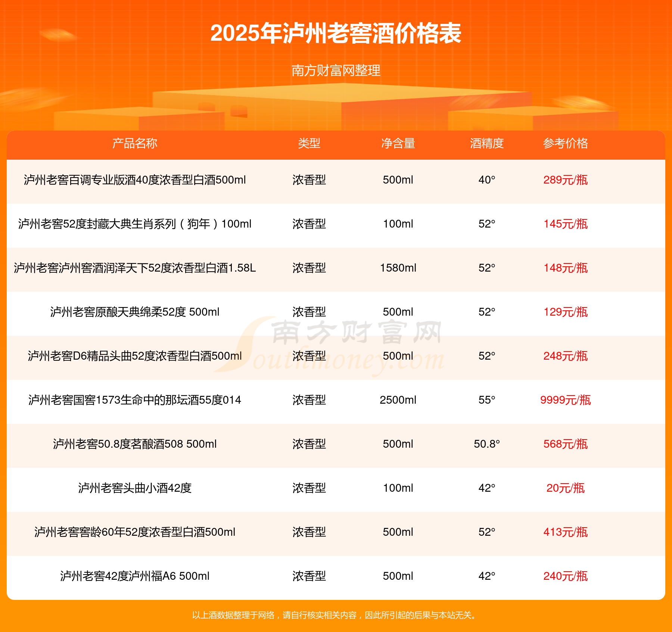Screen dimensions: 672x632
Task: Click product '泸州老窖窖龄60年52度浓香型白酒500ml'
Action: 135,532
